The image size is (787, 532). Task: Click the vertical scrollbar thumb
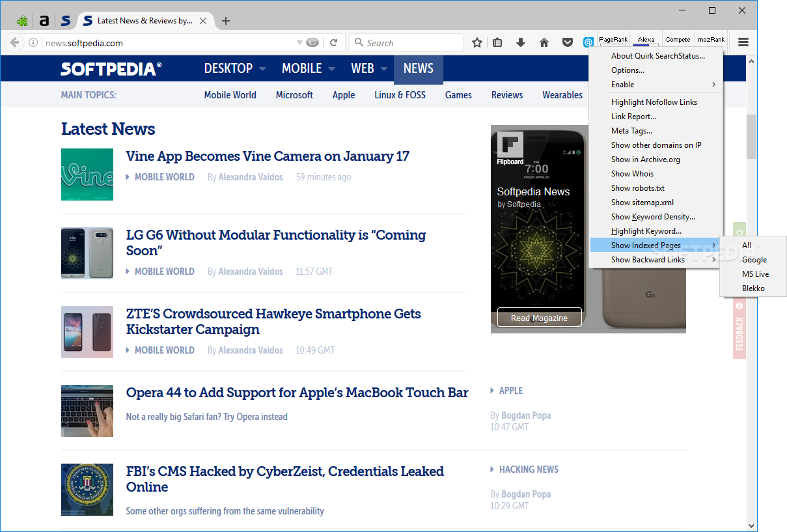[752, 137]
